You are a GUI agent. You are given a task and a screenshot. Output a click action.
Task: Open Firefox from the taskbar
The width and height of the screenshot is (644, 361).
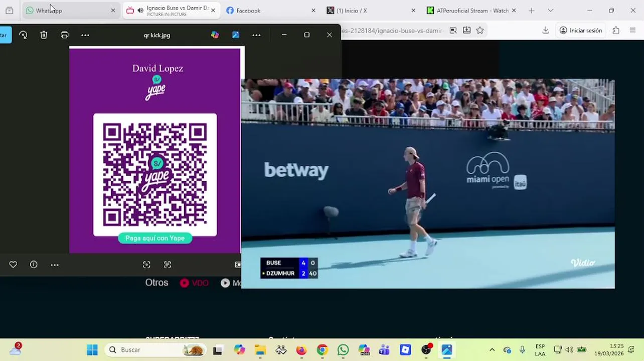pyautogui.click(x=301, y=350)
